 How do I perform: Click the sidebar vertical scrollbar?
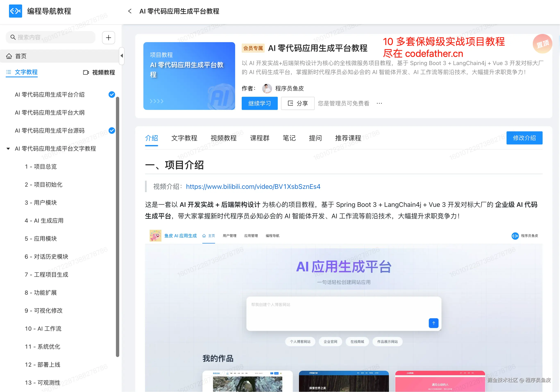(x=118, y=226)
